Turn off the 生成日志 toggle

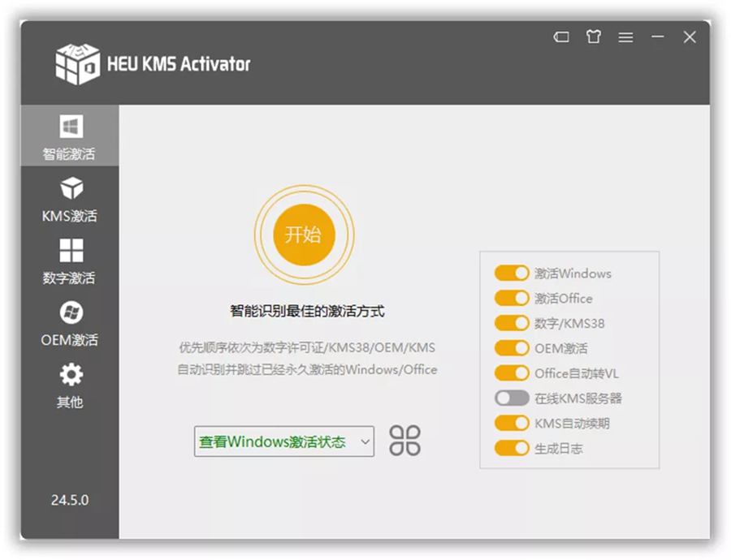pos(512,448)
